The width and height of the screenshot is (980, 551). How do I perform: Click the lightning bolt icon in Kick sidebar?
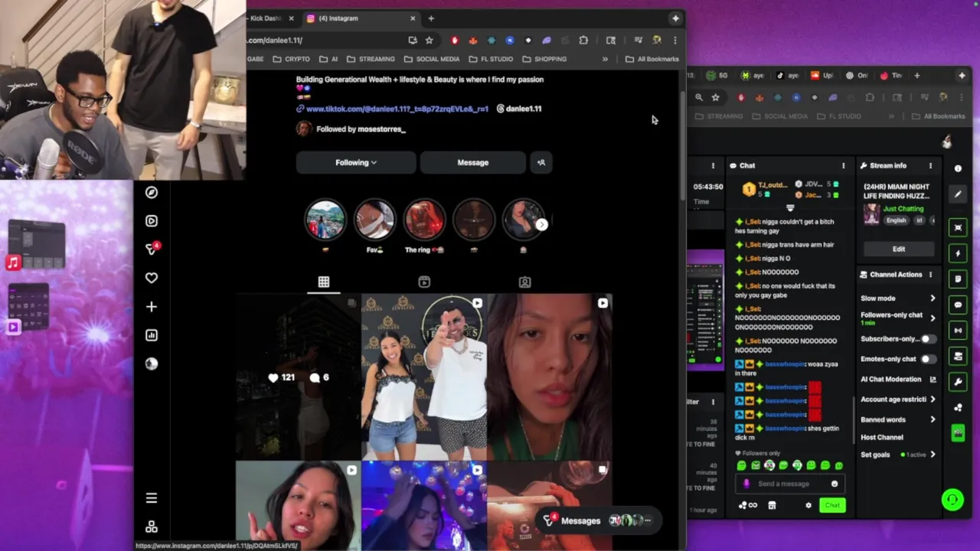[x=958, y=253]
